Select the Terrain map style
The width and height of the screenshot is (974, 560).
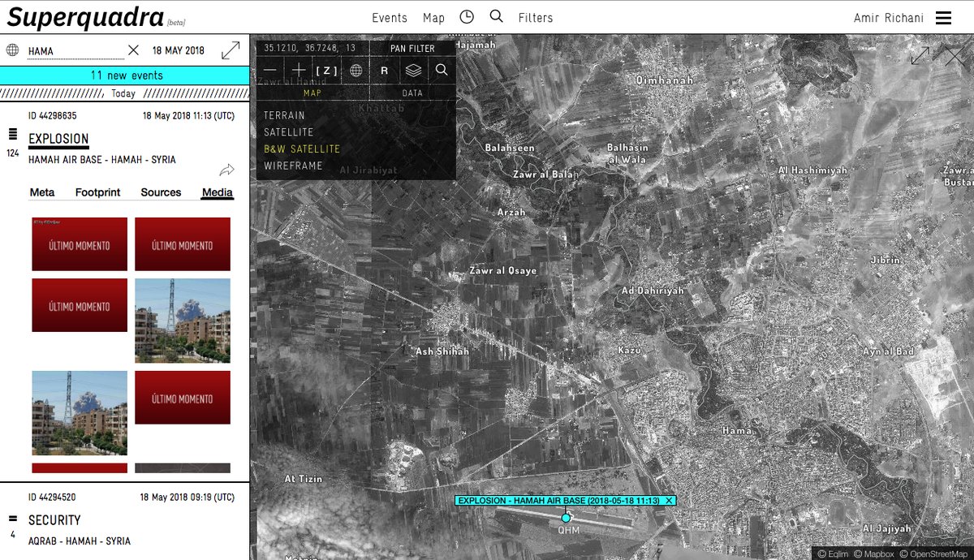(x=284, y=115)
